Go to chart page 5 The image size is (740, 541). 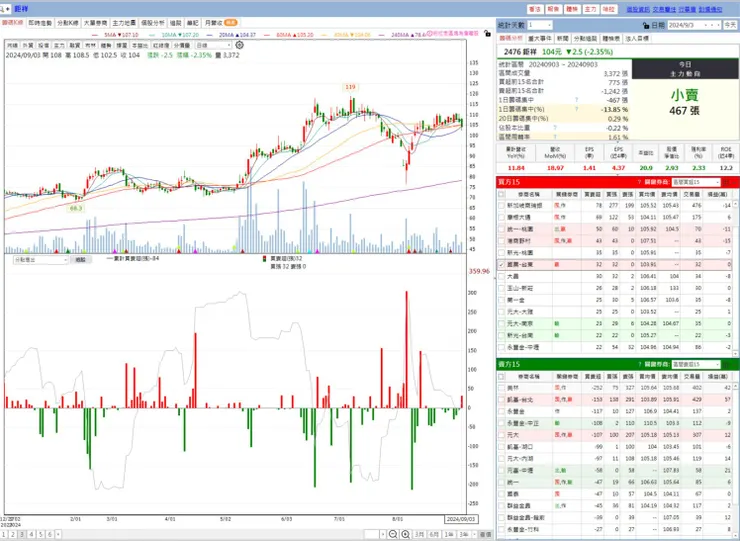[41, 534]
